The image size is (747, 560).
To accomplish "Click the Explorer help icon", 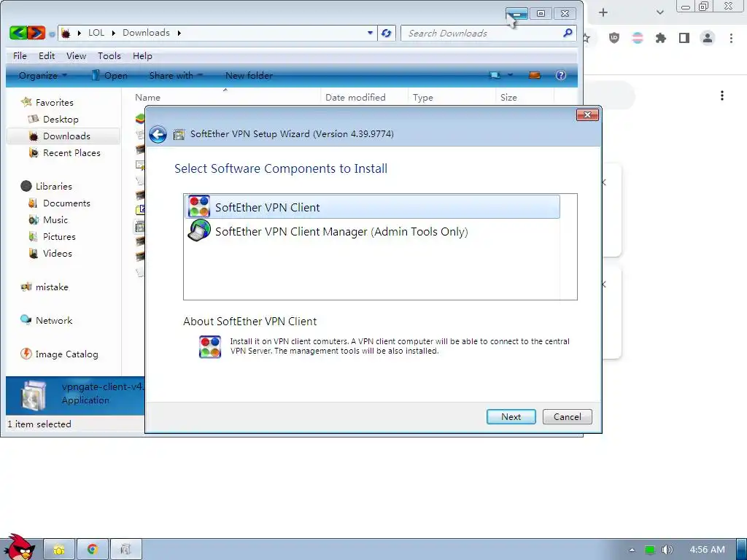I will click(x=561, y=75).
